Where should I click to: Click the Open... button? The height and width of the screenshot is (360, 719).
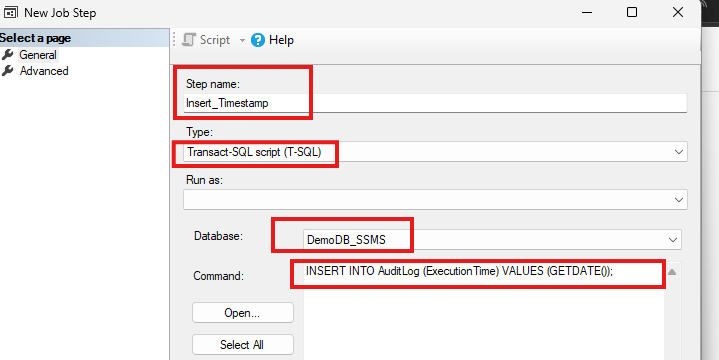point(243,313)
